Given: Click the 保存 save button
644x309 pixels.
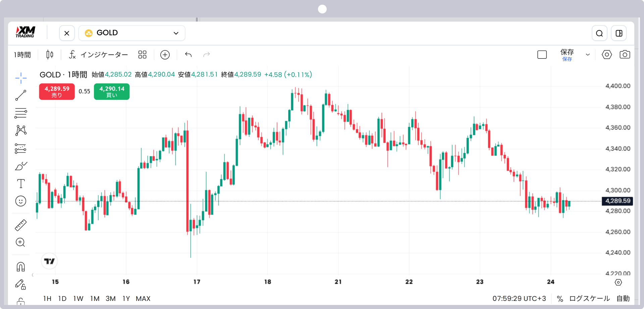Looking at the screenshot, I should pyautogui.click(x=567, y=55).
